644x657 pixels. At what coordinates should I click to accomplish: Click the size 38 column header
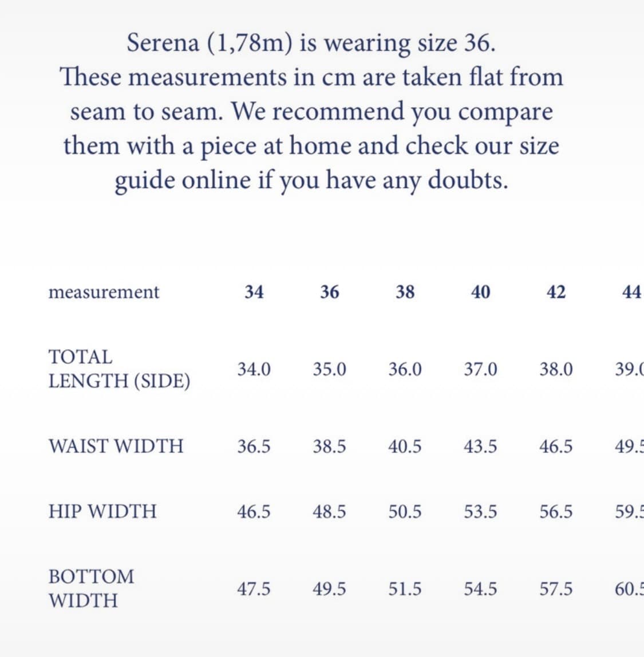tap(405, 292)
